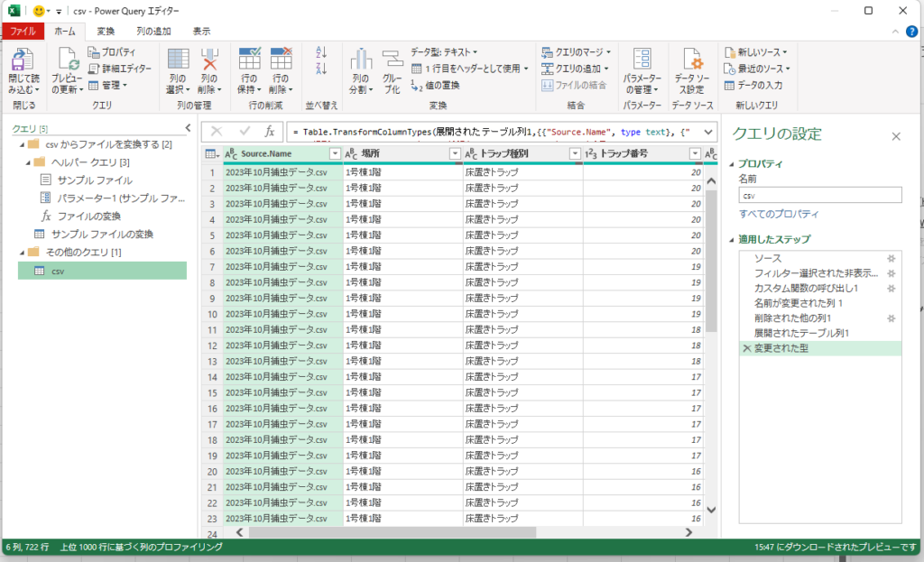
Task: Open the filter dropdown on the 場所 column
Action: tap(454, 154)
